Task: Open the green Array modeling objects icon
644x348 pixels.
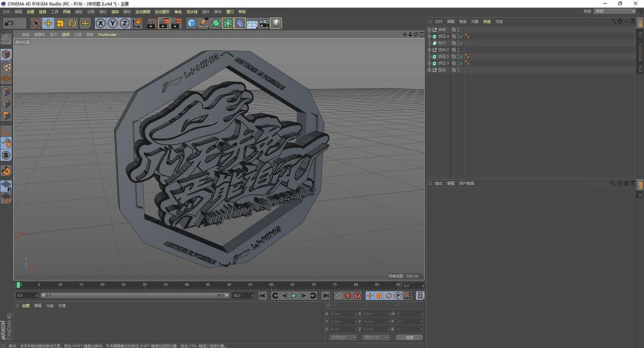Action: click(x=228, y=23)
